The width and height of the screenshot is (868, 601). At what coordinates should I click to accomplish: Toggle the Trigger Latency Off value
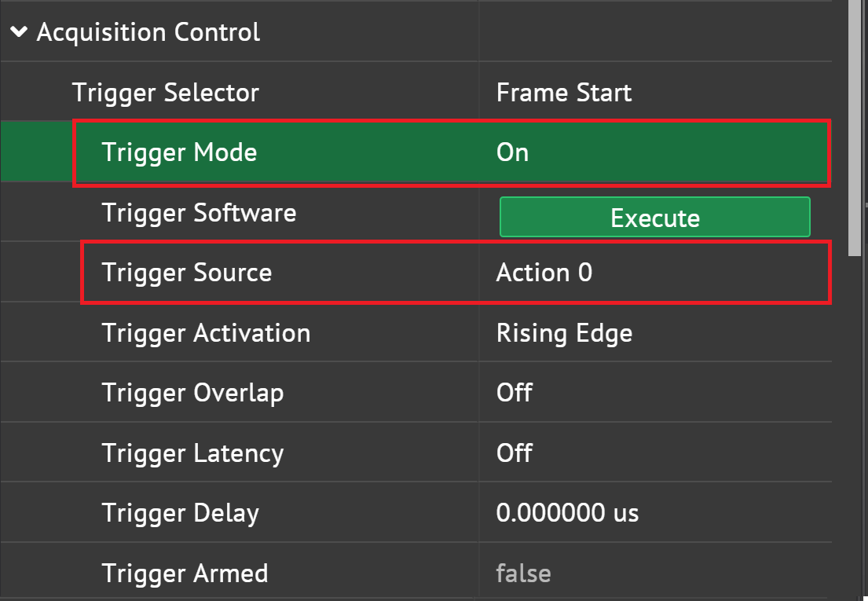pyautogui.click(x=515, y=453)
